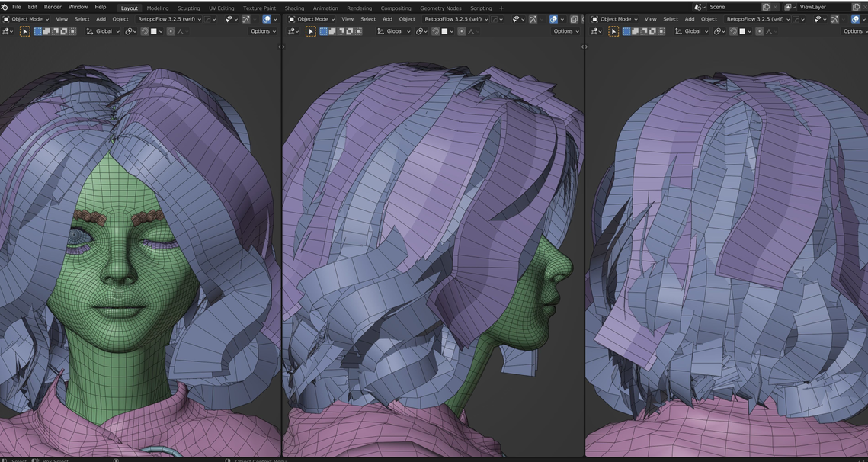This screenshot has height=462, width=868.
Task: Choose invert-selection mode in left viewport
Action: click(x=64, y=31)
